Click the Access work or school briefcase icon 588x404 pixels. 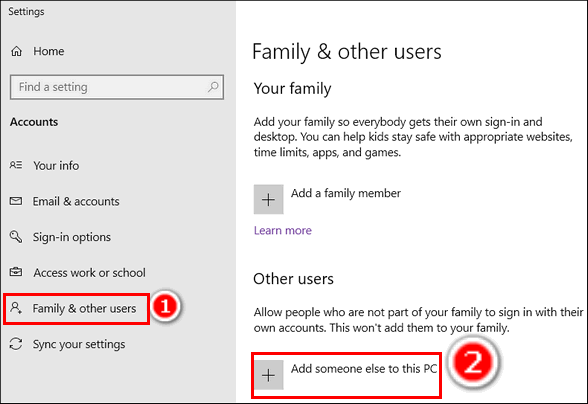(x=16, y=272)
